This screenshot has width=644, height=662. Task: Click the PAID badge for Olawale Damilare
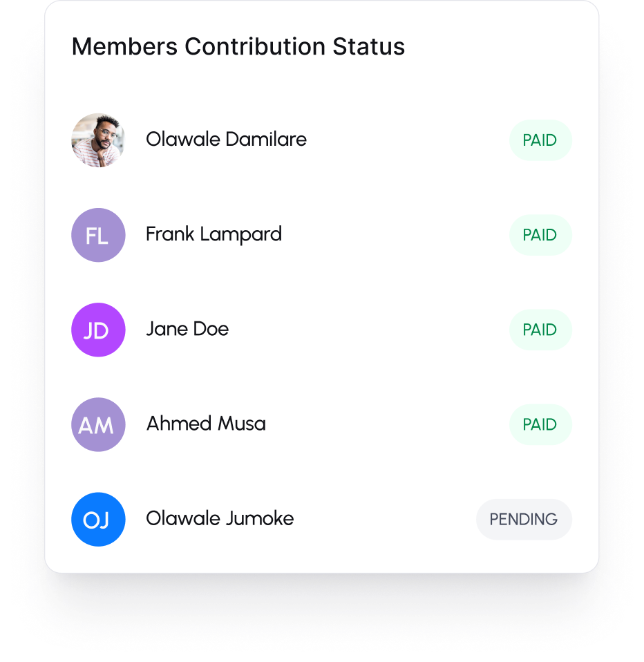click(540, 140)
